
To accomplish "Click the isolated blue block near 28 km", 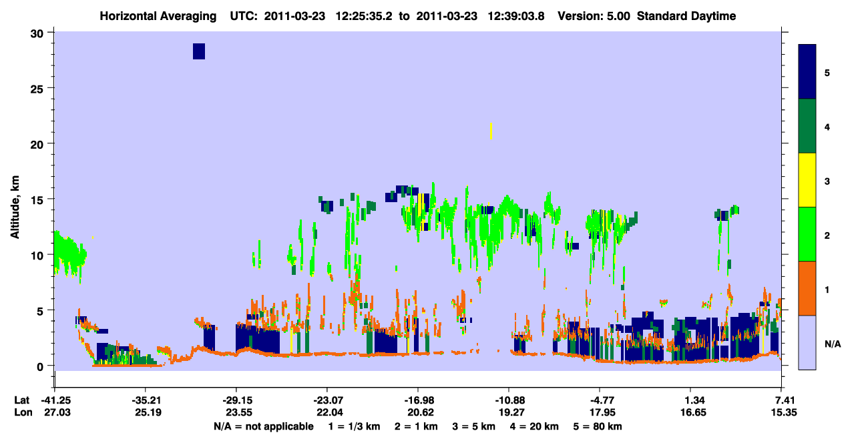I will (x=199, y=51).
